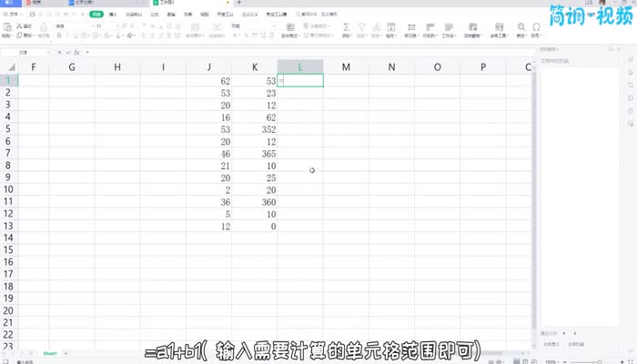Open the 文件 (File) menu

tap(13, 15)
